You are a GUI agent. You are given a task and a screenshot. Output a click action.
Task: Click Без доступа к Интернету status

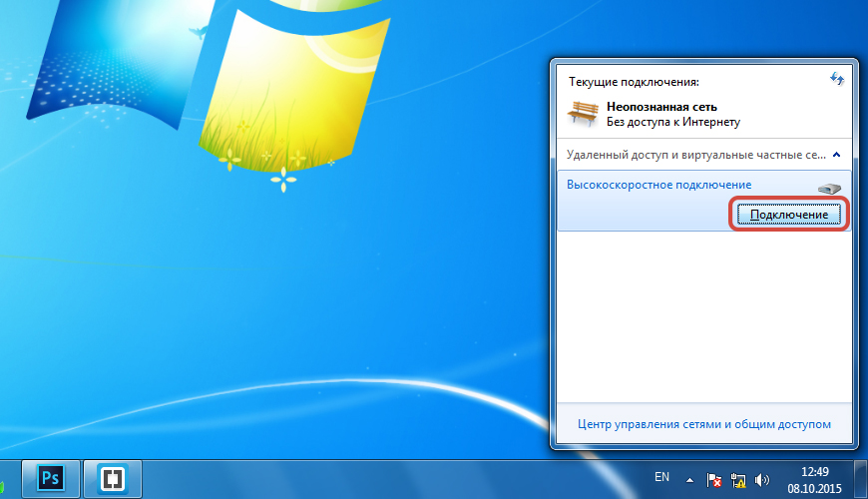[673, 122]
